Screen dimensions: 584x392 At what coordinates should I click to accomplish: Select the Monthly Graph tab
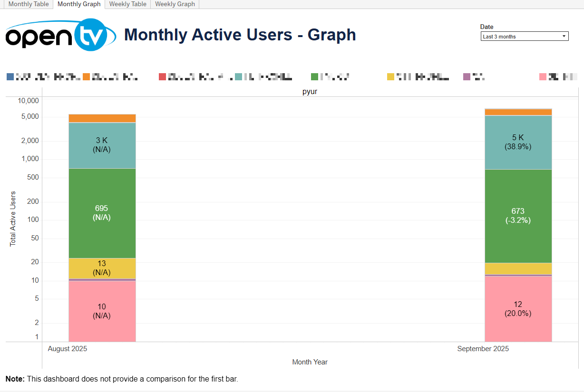coord(79,4)
